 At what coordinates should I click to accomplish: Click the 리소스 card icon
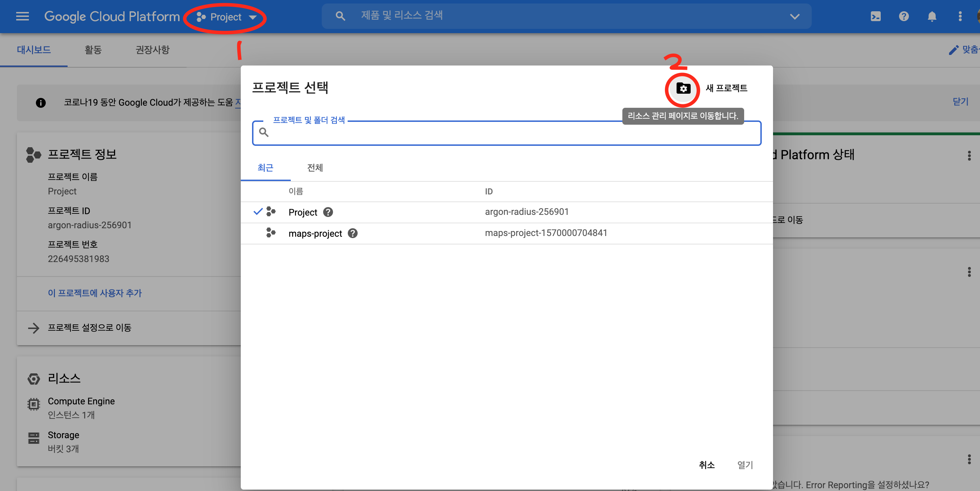tap(33, 379)
